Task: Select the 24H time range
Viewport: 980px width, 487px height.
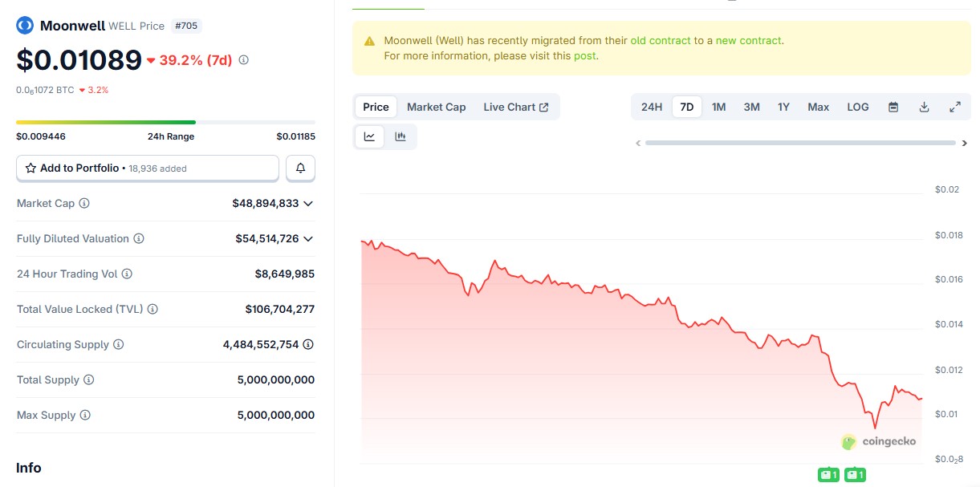Action: pyautogui.click(x=652, y=107)
